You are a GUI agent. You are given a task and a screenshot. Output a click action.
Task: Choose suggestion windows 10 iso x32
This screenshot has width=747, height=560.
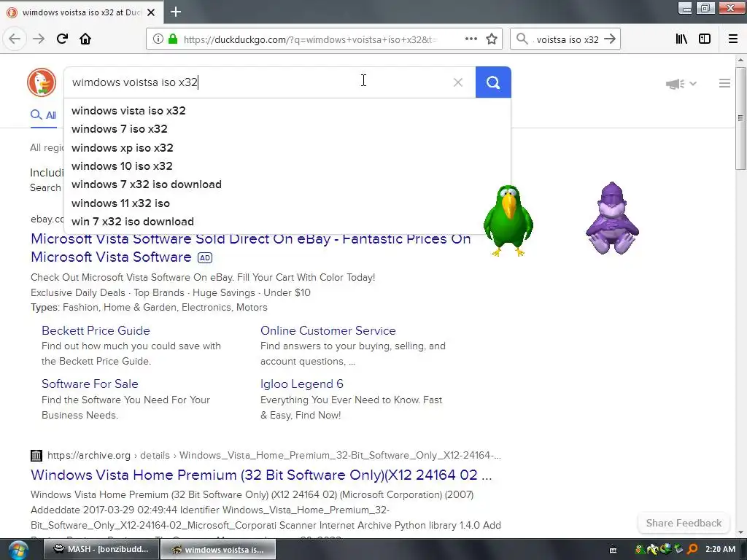point(287,166)
